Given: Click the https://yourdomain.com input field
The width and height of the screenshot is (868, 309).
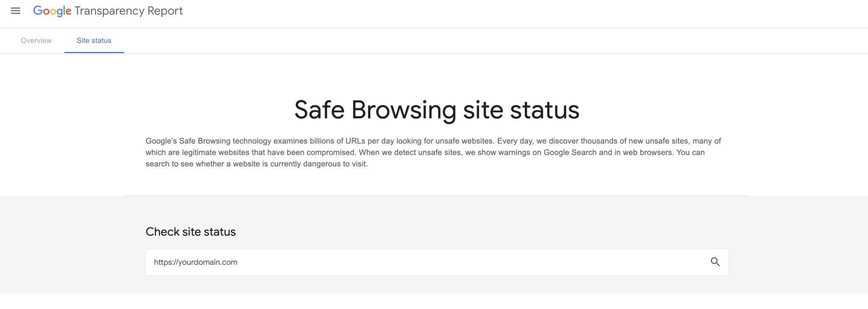Looking at the screenshot, I should click(x=381, y=262).
